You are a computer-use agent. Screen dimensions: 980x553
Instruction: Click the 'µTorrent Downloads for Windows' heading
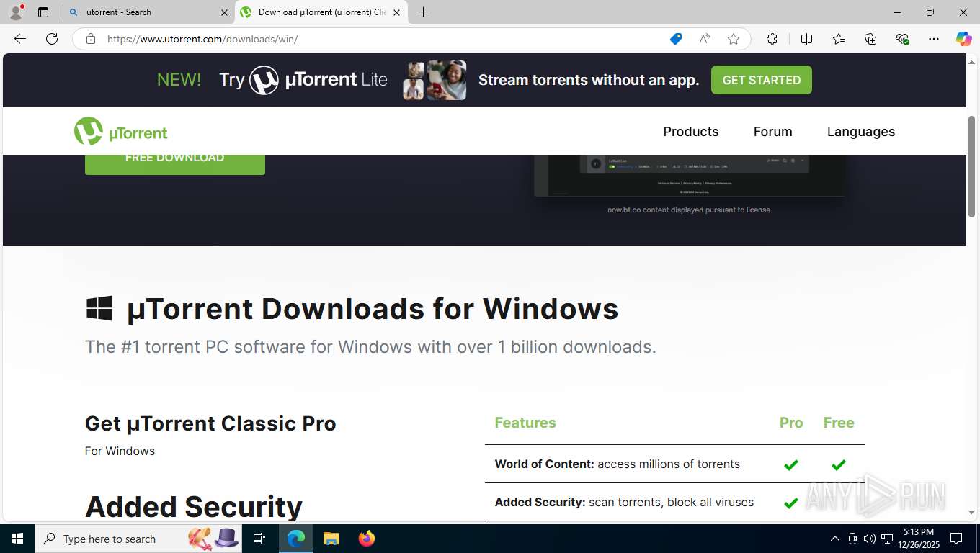pos(373,309)
